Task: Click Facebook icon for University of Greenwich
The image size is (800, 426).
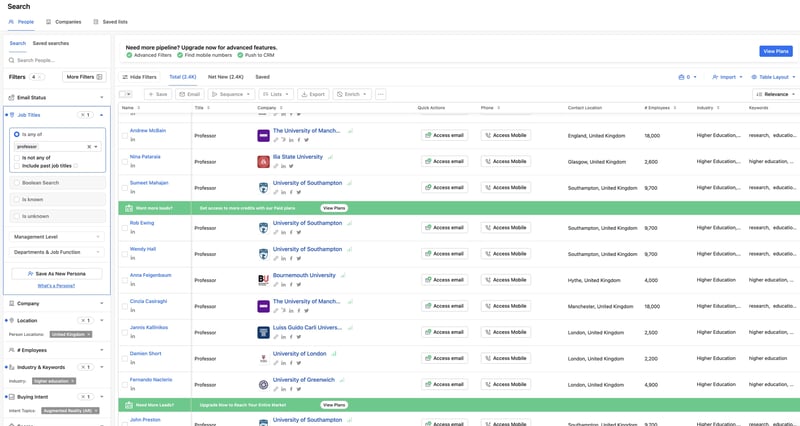Action: coord(291,389)
